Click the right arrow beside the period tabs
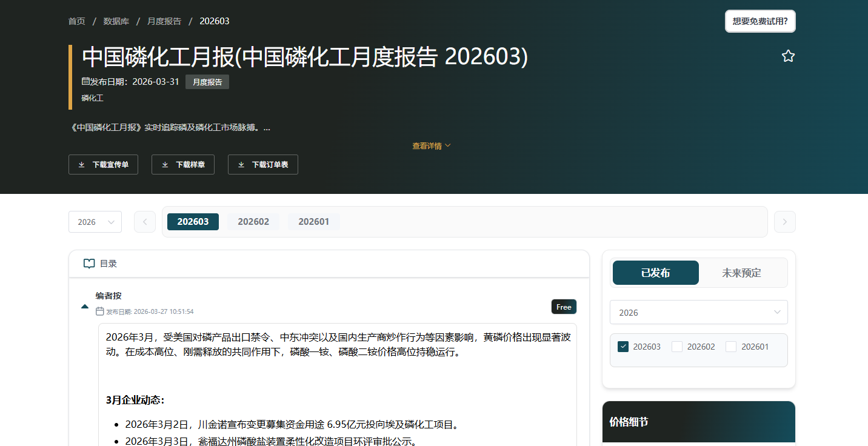The width and height of the screenshot is (868, 446). click(x=784, y=221)
